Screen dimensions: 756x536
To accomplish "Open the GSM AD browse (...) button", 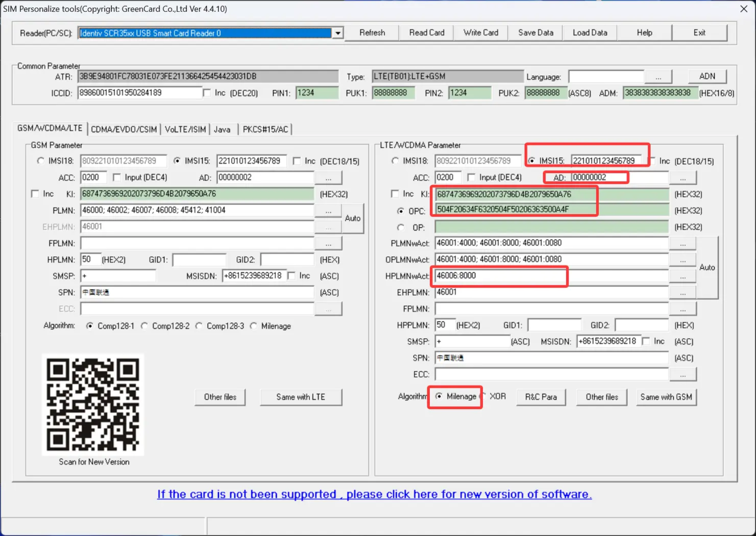I will (328, 178).
